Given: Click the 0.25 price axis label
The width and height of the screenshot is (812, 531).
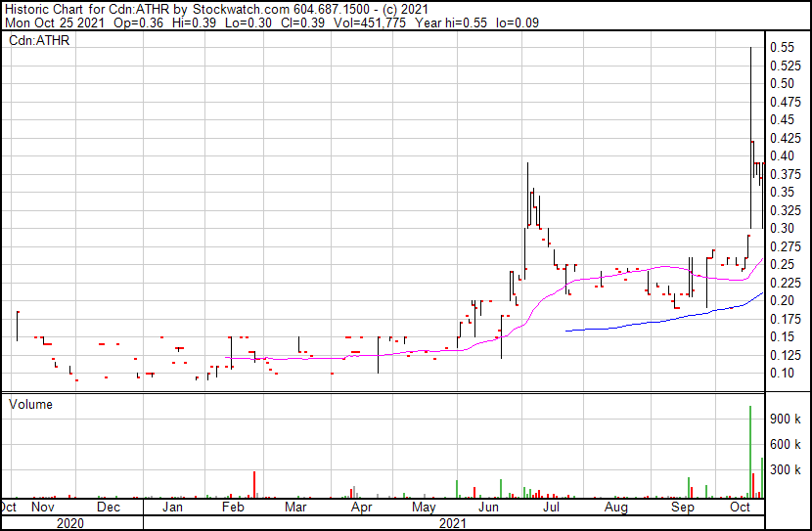Looking at the screenshot, I should click(x=782, y=264).
